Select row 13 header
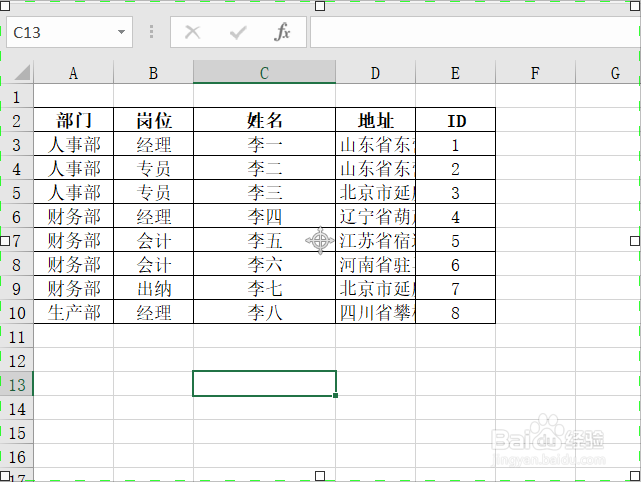641x482 pixels. pos(16,385)
